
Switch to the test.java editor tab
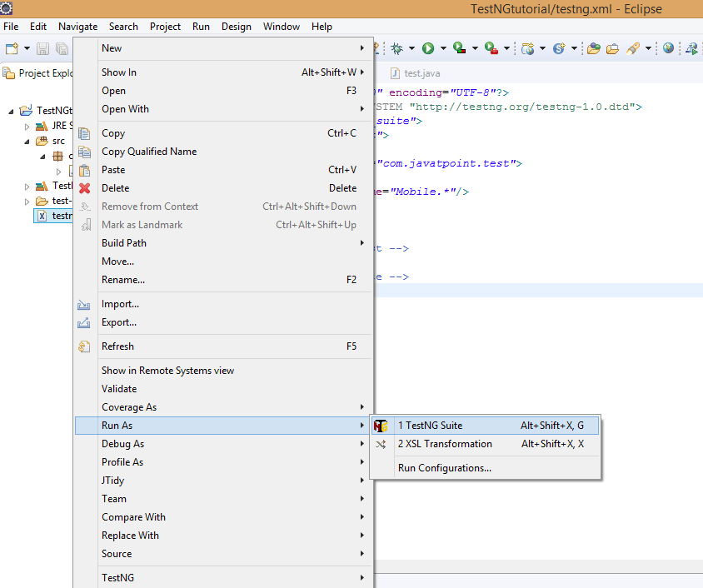(416, 73)
